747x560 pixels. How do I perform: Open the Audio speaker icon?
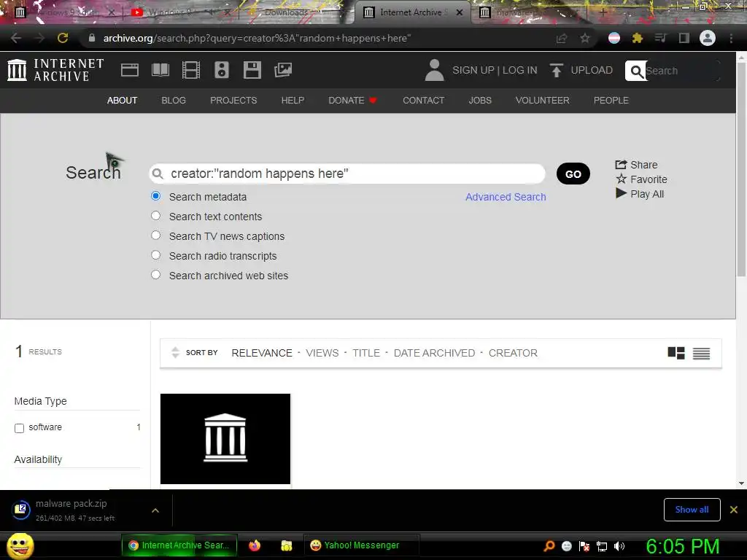coord(222,70)
